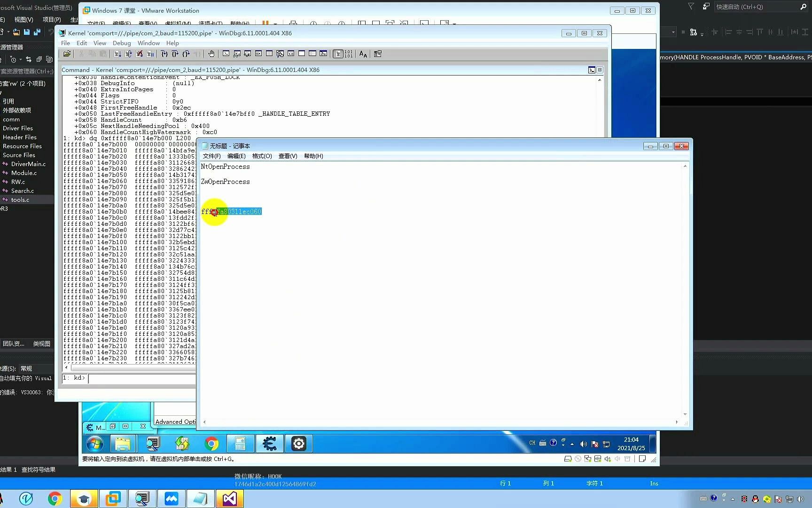Screen dimensions: 812x508
Task: Click the Font icon in WinDbg toolbar
Action: point(363,54)
